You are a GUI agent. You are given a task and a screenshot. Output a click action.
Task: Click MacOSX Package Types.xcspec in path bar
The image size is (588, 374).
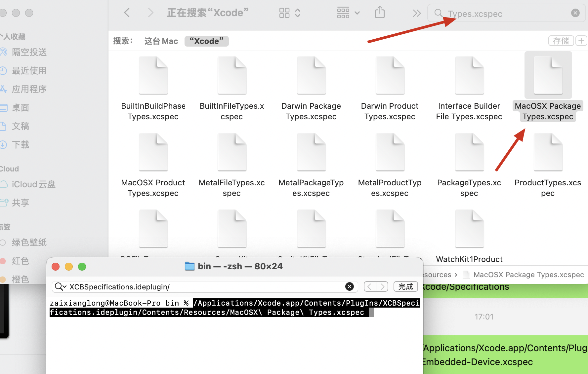click(x=524, y=275)
